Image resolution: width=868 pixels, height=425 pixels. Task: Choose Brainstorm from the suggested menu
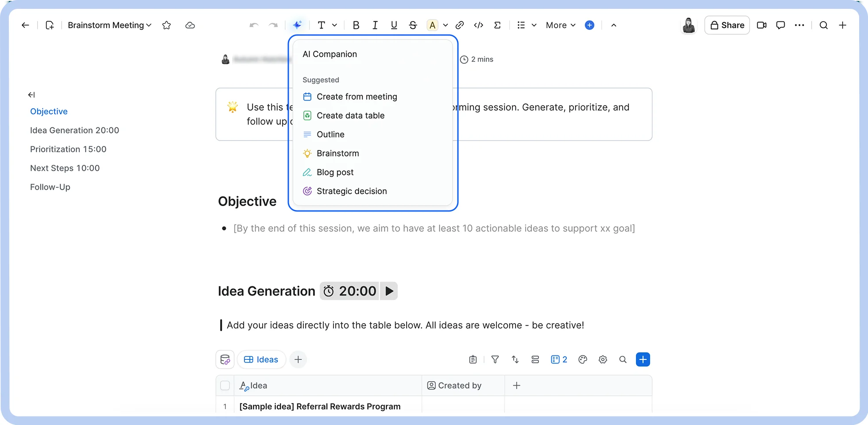337,153
